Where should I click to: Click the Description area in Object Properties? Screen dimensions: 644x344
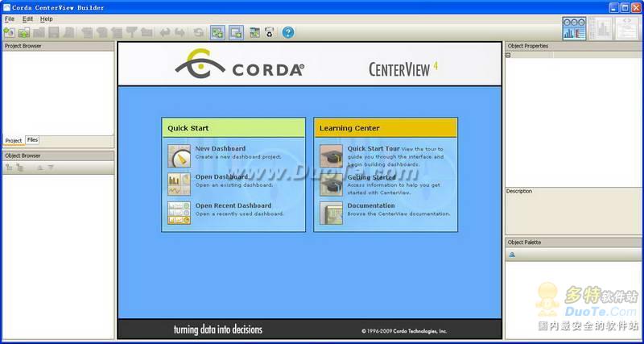coord(574,211)
